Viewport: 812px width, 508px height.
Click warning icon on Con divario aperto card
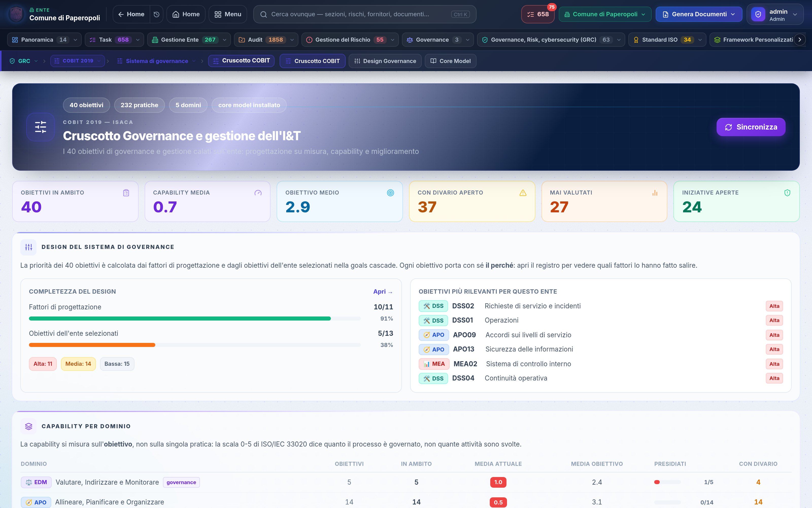point(523,193)
